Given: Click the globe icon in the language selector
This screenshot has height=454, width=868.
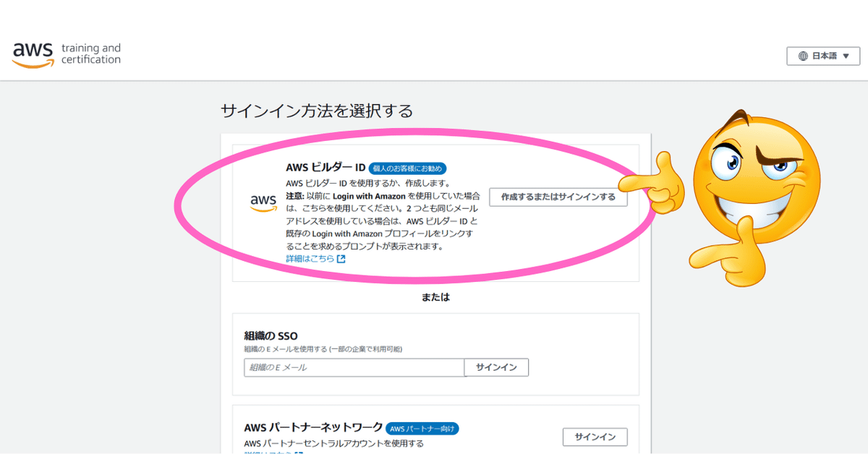Looking at the screenshot, I should click(x=803, y=56).
